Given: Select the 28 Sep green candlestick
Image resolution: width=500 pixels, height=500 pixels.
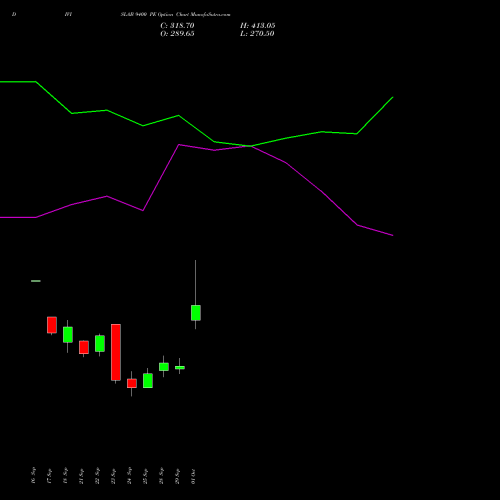Looking at the screenshot, I should tap(164, 367).
